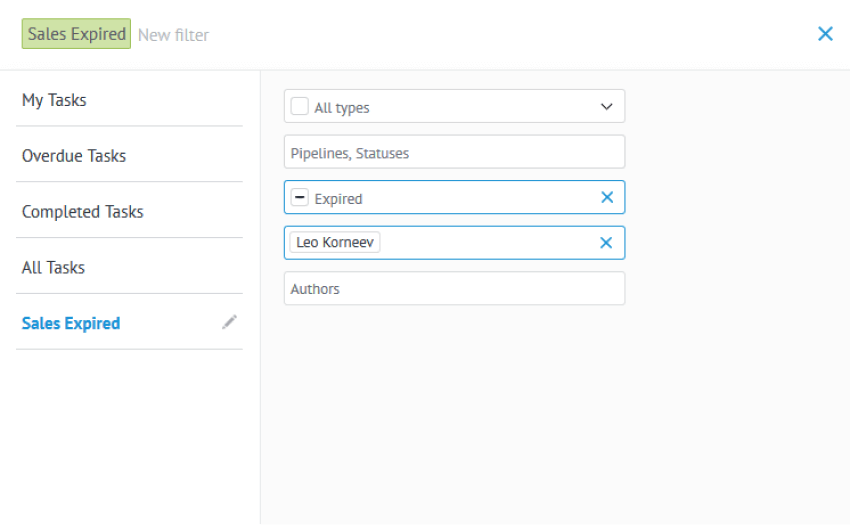The image size is (850, 525).
Task: Toggle the Expired minus checkbox
Action: [x=300, y=197]
